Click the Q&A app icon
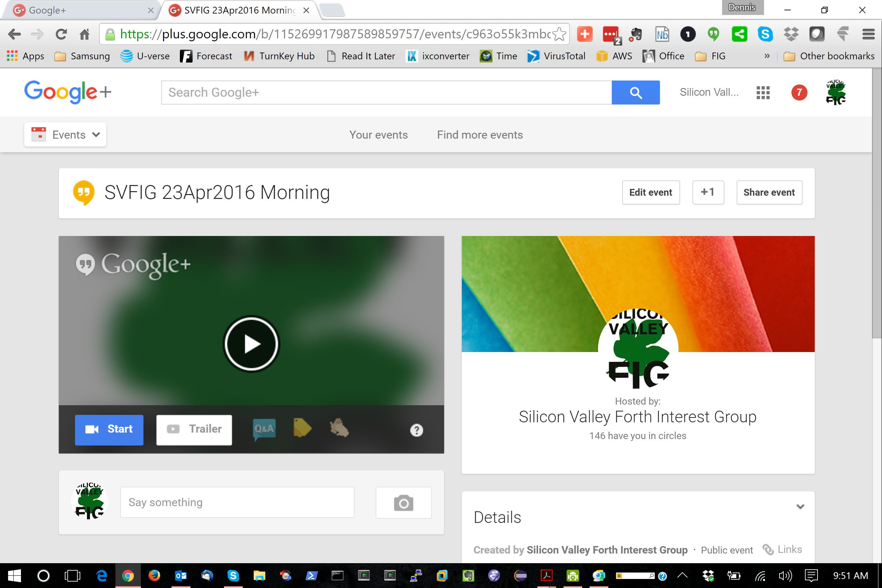882x588 pixels. 264,429
